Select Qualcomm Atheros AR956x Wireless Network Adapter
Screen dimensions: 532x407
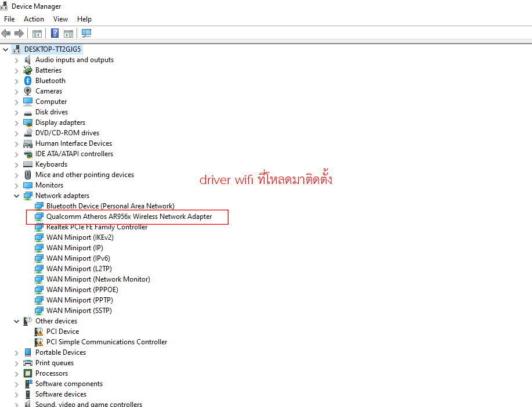[x=129, y=217]
